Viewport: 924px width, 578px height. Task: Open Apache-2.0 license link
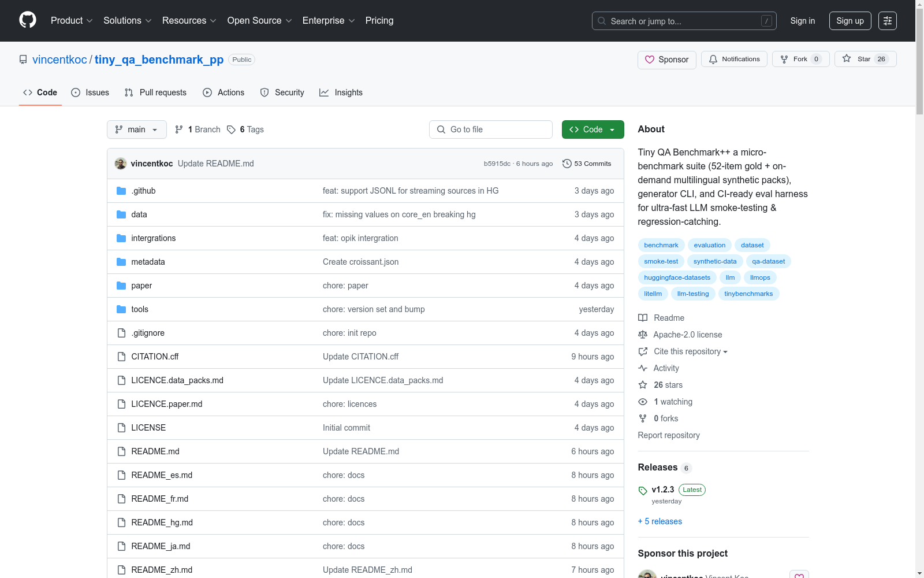coord(680,335)
